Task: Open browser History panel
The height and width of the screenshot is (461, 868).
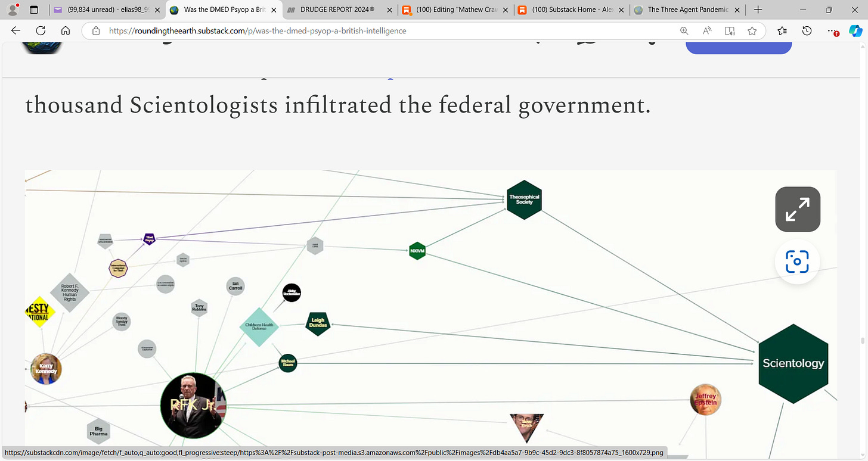Action: pyautogui.click(x=807, y=31)
